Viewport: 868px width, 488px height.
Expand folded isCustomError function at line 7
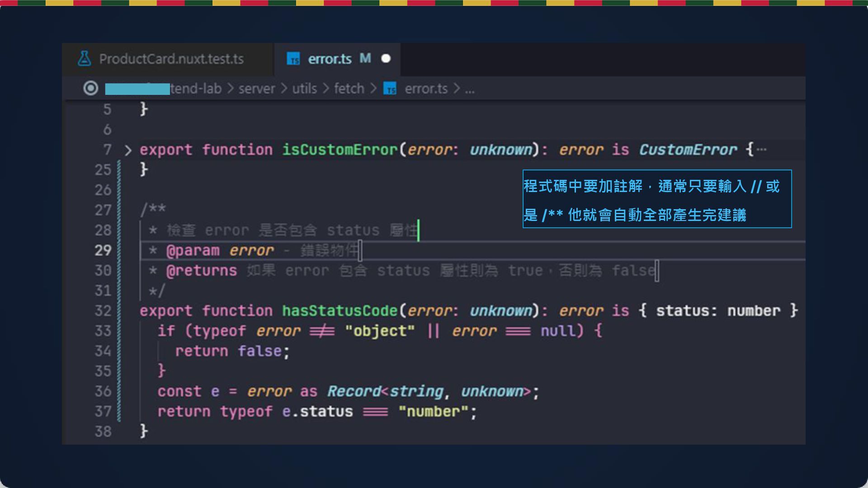tap(128, 150)
